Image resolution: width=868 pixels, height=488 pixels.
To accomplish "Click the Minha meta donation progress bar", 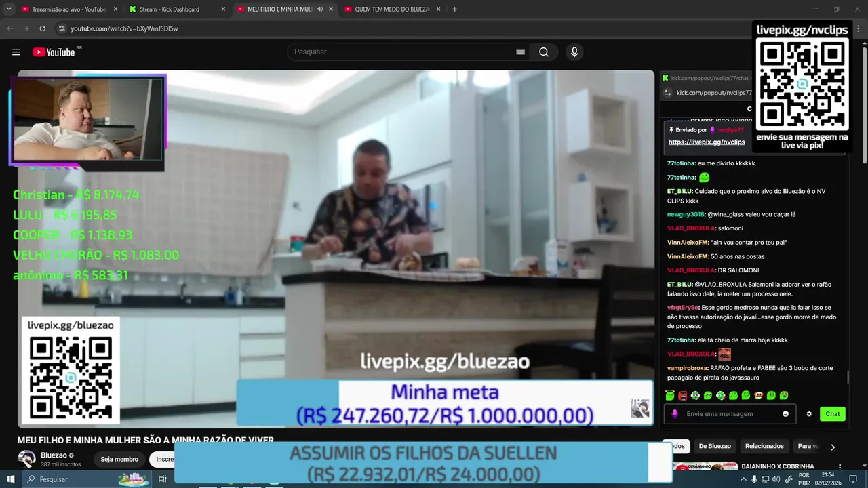I will coord(445,403).
